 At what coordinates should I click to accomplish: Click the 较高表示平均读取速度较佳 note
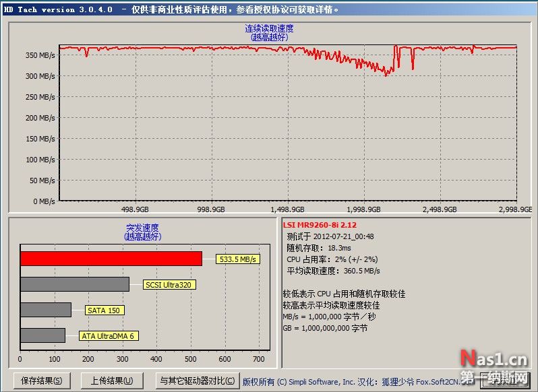pyautogui.click(x=331, y=305)
